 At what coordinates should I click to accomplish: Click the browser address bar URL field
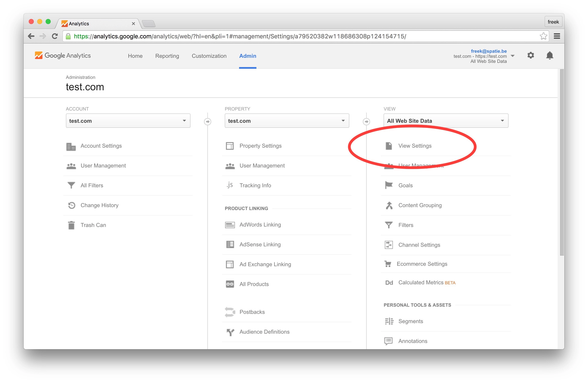click(x=247, y=36)
